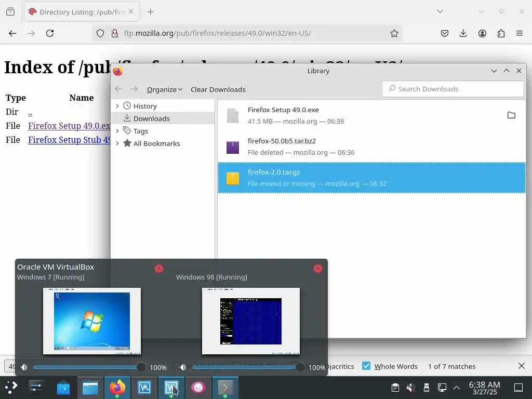Screen dimensions: 532x399
Task: Select the Firefox Setup 49.0.exe download entry
Action: tap(371, 115)
